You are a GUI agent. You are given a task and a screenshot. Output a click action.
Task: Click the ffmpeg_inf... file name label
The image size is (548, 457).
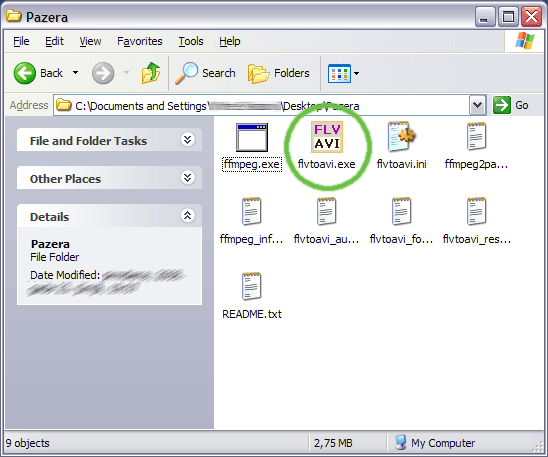pyautogui.click(x=251, y=239)
